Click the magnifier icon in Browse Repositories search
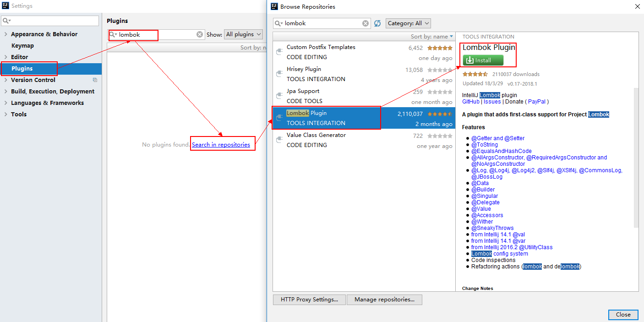The height and width of the screenshot is (322, 644). click(278, 23)
